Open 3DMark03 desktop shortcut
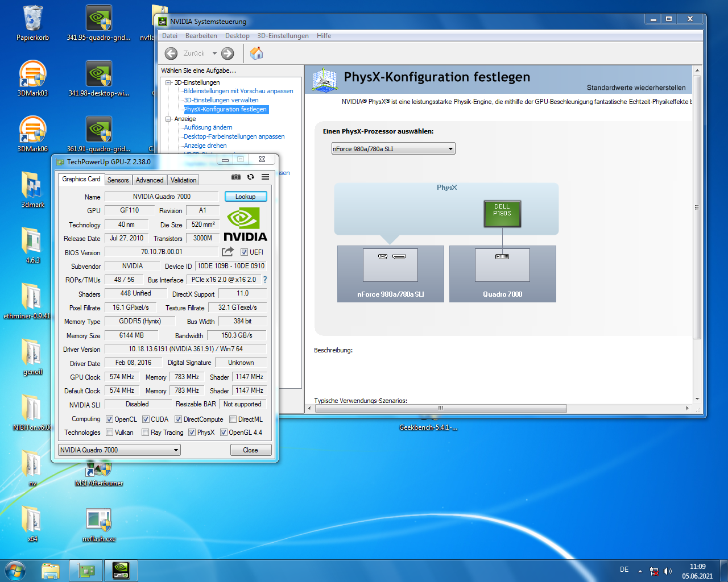Image resolution: width=728 pixels, height=582 pixels. coord(32,79)
